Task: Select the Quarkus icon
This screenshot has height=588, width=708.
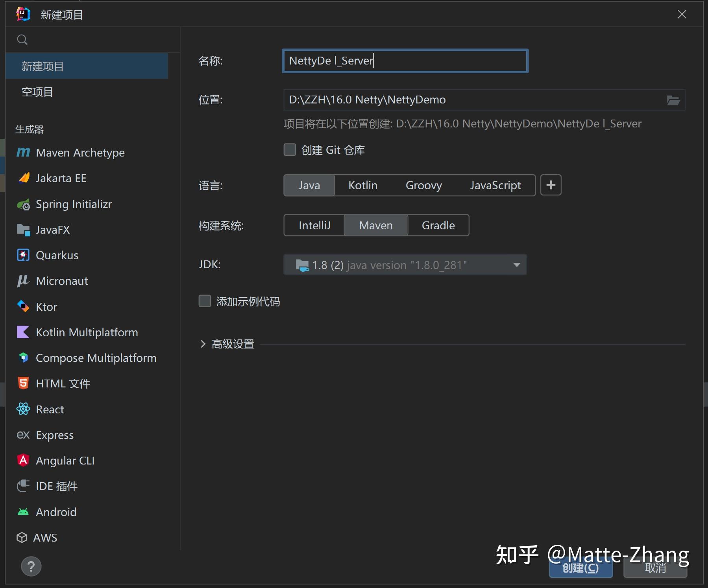Action: click(x=23, y=255)
